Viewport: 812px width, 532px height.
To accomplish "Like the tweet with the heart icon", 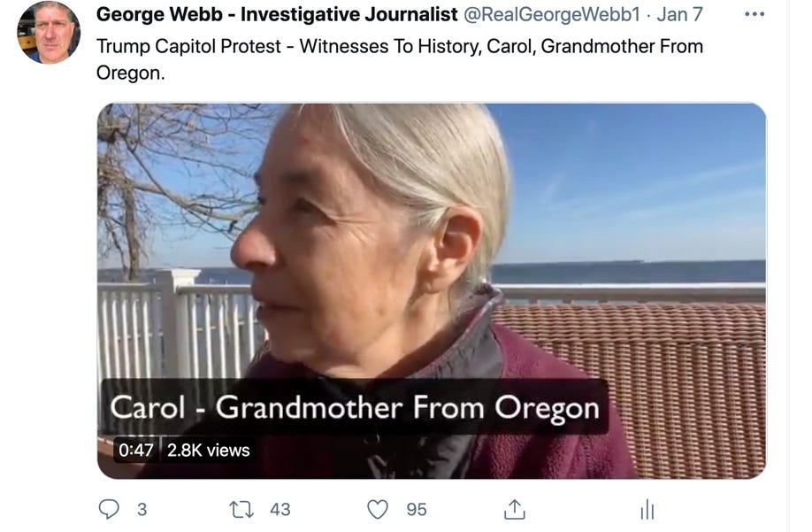I will tap(378, 509).
